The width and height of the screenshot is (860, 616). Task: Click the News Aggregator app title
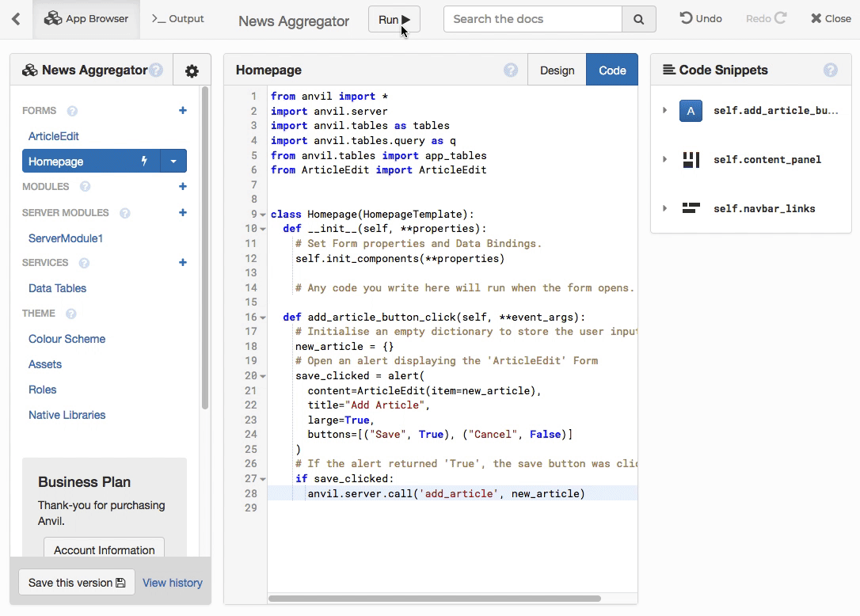click(294, 21)
